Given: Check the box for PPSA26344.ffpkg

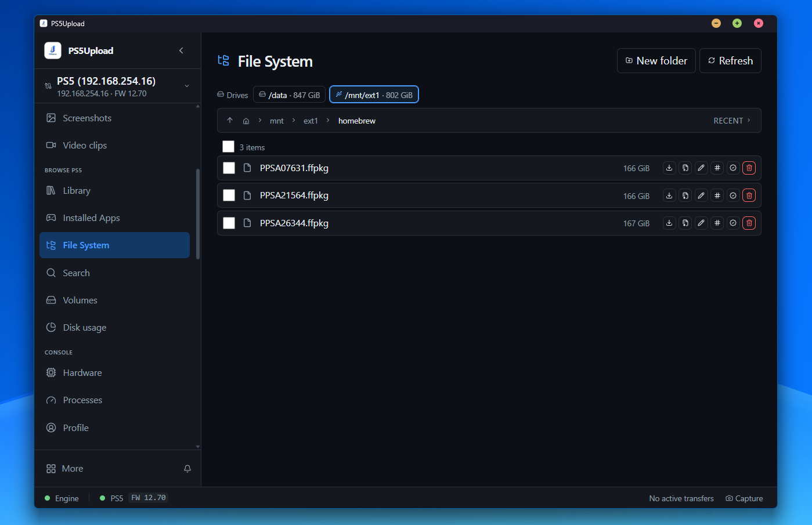Looking at the screenshot, I should pos(229,223).
